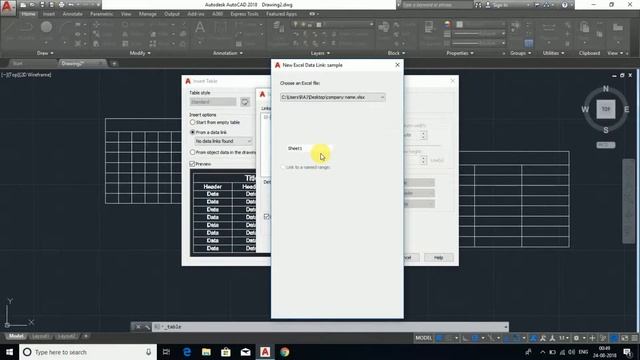Expand the Properties panel
Image resolution: width=640 pixels, height=360 pixels.
tap(460, 53)
